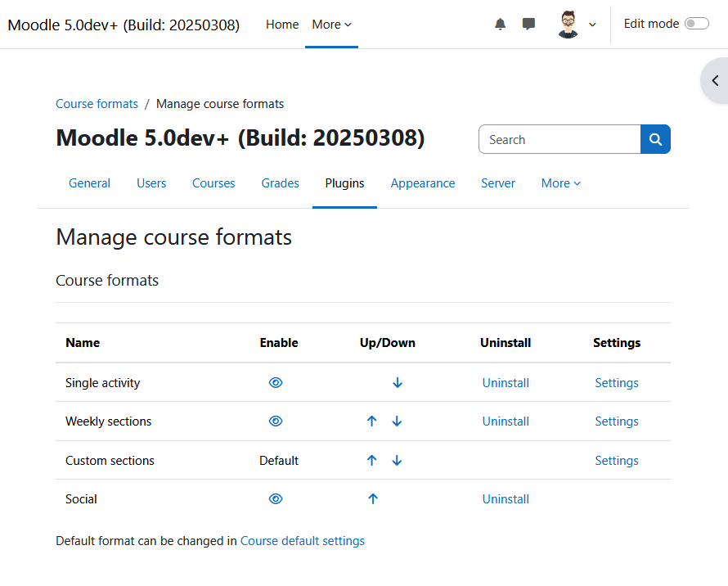
Task: Uninstall the Social format
Action: [x=506, y=499]
